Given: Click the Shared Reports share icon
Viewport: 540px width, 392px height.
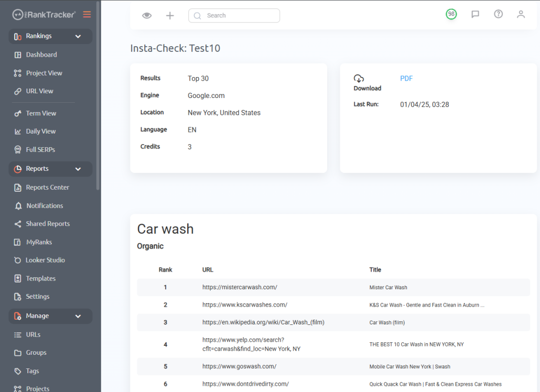Looking at the screenshot, I should (x=18, y=224).
